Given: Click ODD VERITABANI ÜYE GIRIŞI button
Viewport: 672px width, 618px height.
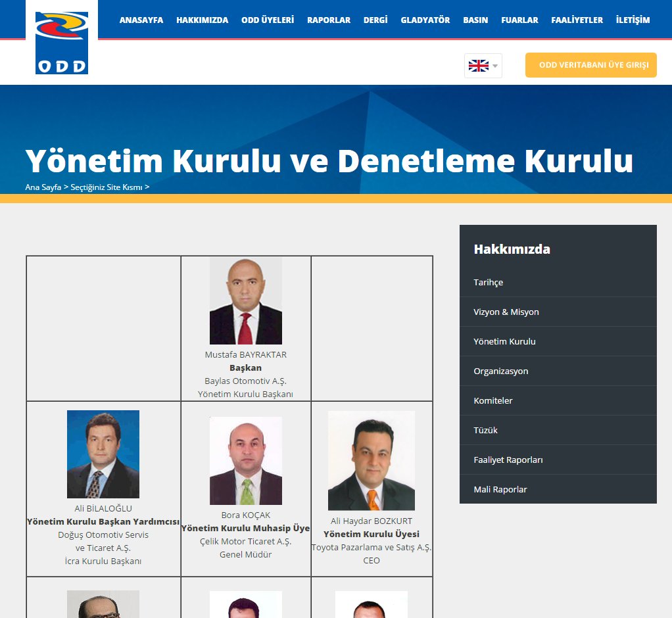Looking at the screenshot, I should tap(591, 65).
